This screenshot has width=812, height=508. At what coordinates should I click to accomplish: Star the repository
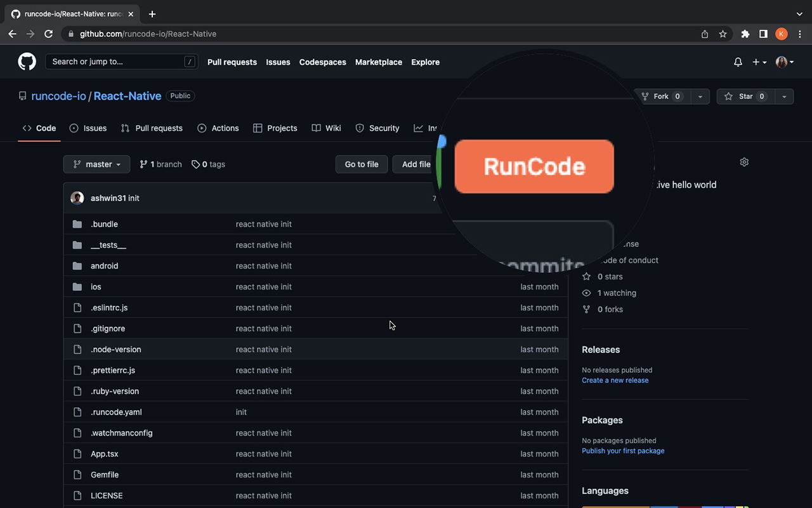745,97
